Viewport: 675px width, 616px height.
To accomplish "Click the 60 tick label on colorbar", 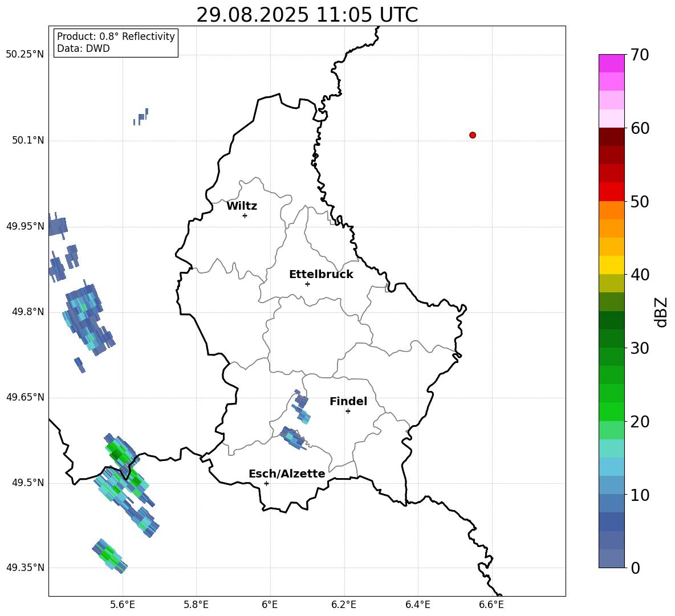I will point(640,128).
